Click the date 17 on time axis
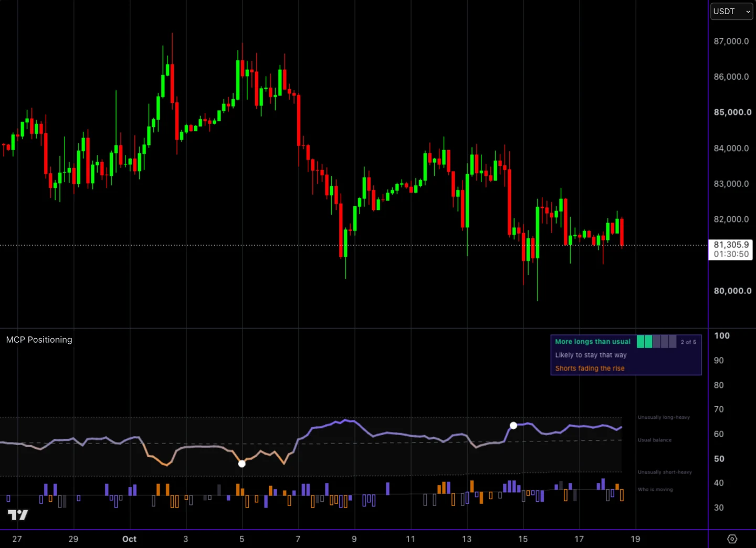 point(579,539)
